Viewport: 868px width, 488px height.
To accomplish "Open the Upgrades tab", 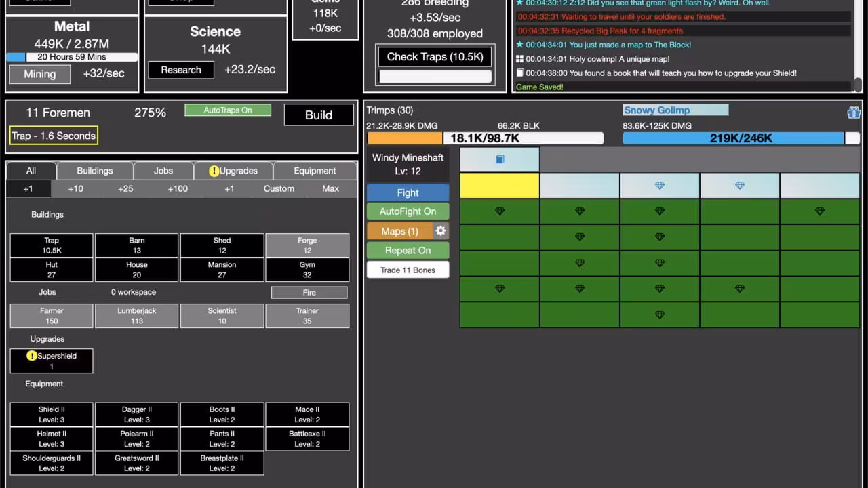I will click(x=233, y=171).
